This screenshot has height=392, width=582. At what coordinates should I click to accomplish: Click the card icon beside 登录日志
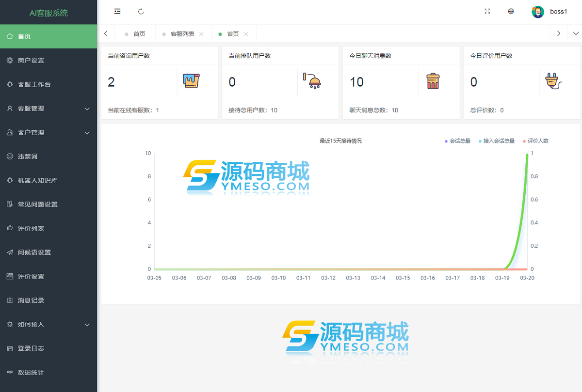coord(10,348)
